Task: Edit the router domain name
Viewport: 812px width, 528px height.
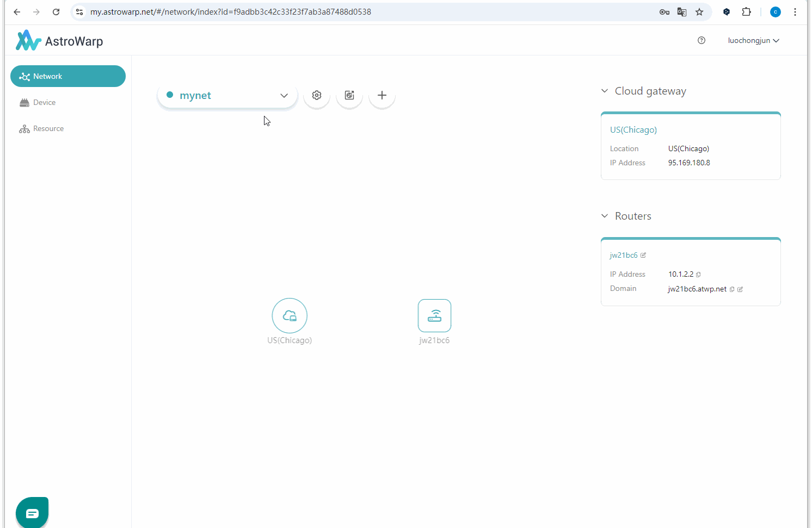Action: click(740, 289)
